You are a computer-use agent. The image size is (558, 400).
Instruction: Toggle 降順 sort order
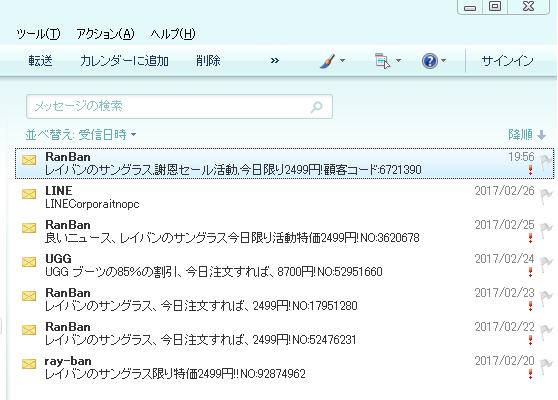(x=527, y=135)
